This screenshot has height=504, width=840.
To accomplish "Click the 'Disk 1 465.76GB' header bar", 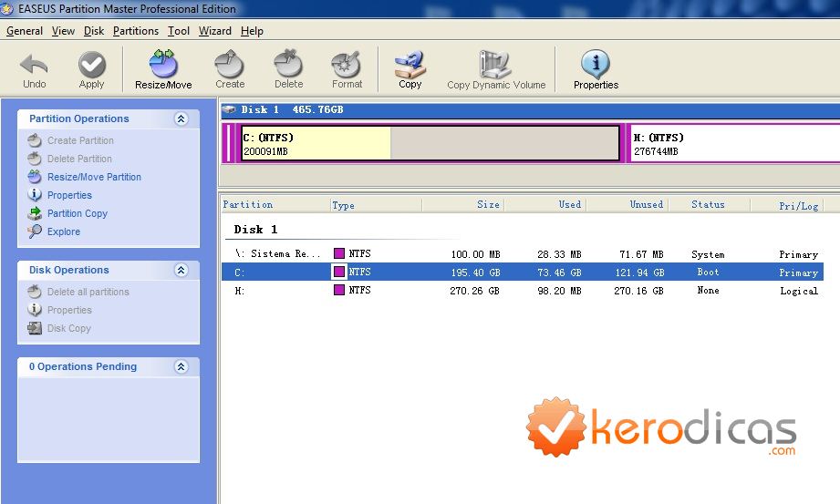I will coord(530,109).
